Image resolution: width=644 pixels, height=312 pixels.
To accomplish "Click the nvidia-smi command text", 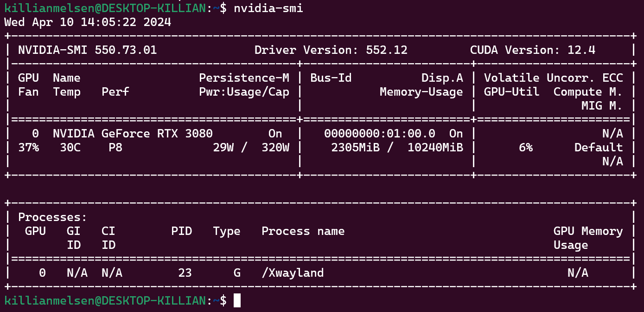I will tap(268, 8).
